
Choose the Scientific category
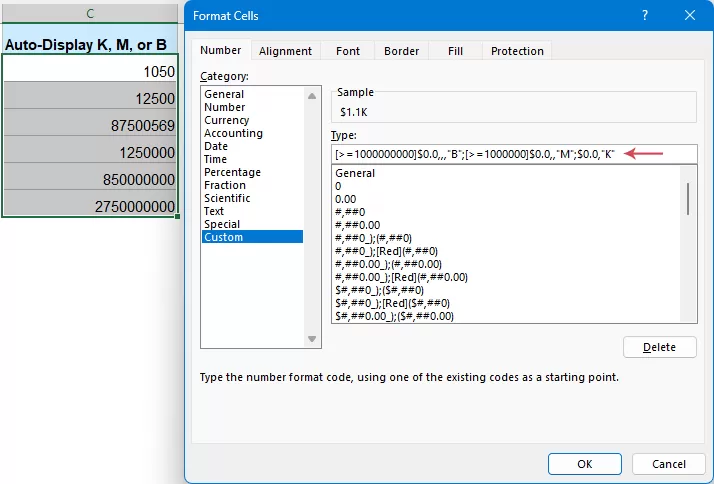252,198
